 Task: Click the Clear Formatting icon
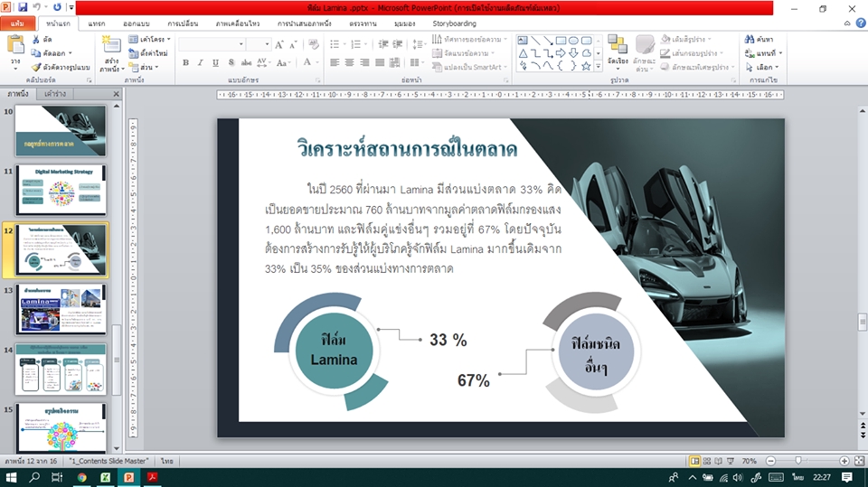[314, 44]
